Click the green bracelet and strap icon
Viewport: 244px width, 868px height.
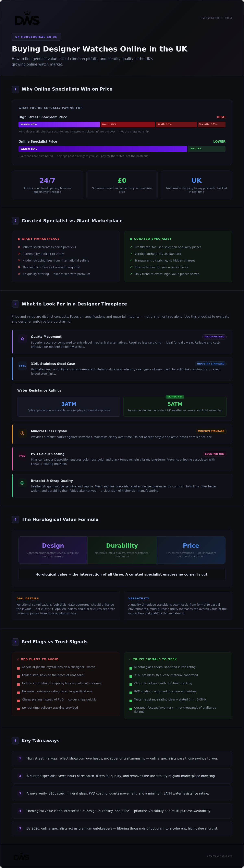[22, 483]
